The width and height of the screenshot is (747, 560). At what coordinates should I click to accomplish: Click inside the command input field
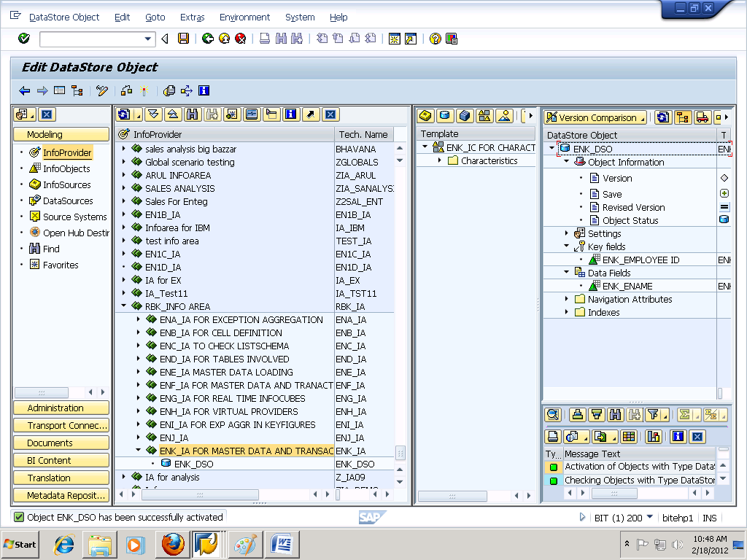click(92, 39)
